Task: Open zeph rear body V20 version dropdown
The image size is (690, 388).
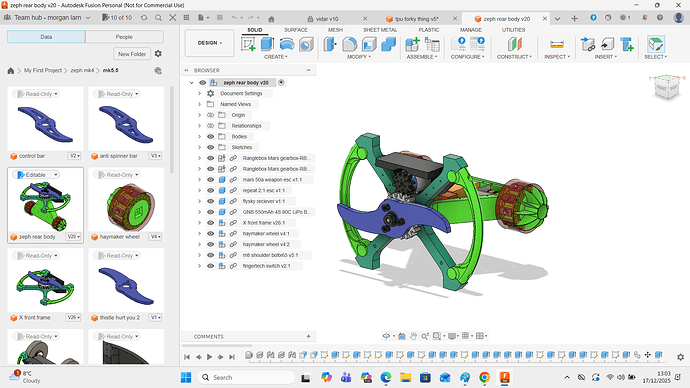Action: pos(73,237)
